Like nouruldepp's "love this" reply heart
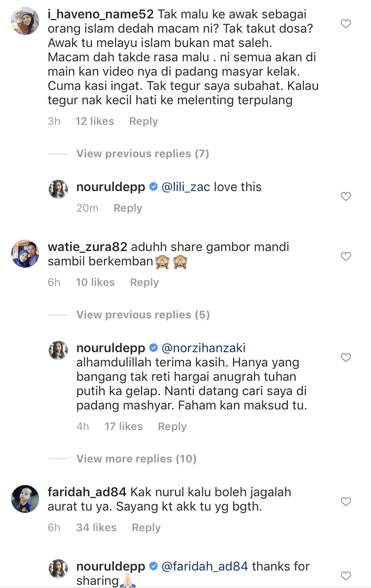Screen dimensions: 371x588 [x=346, y=196]
